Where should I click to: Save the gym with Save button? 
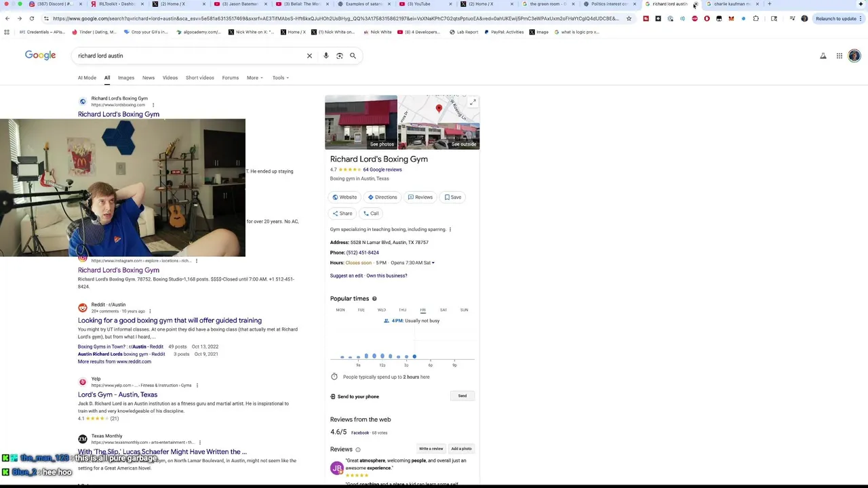453,197
